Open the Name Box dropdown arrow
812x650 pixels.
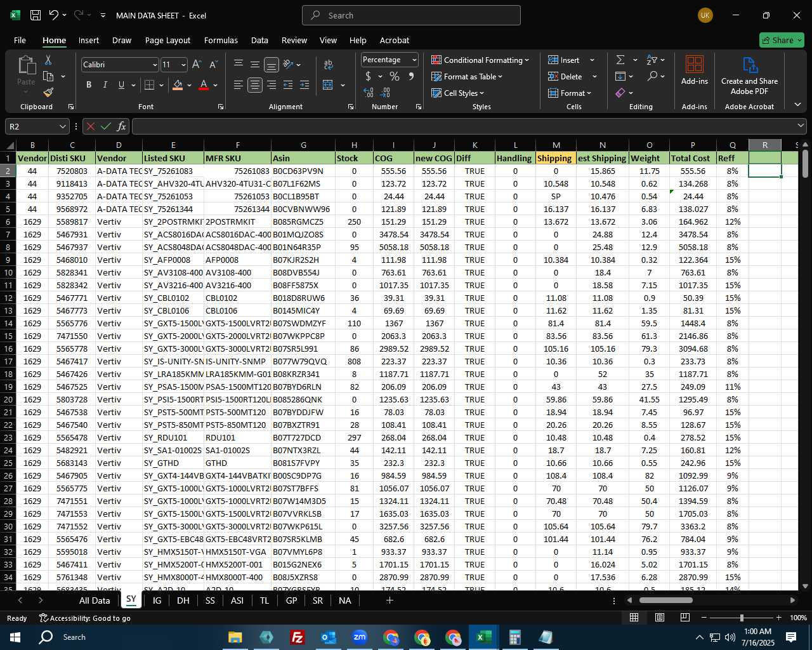[63, 126]
